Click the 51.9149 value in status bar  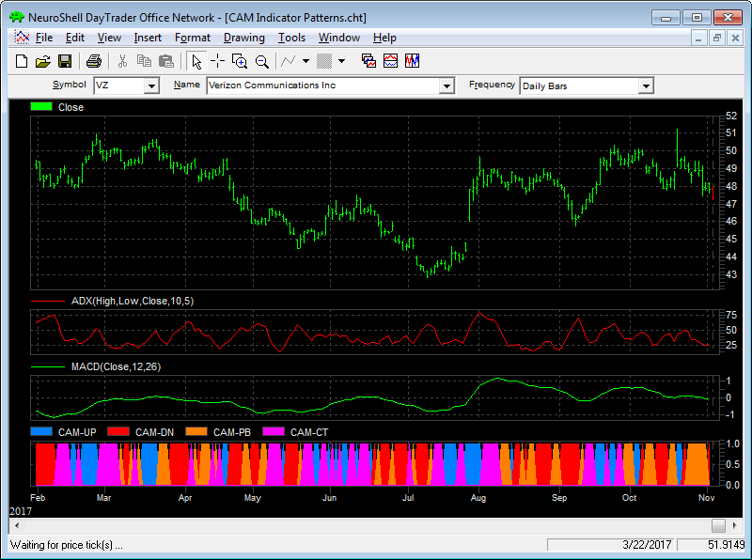(x=726, y=545)
